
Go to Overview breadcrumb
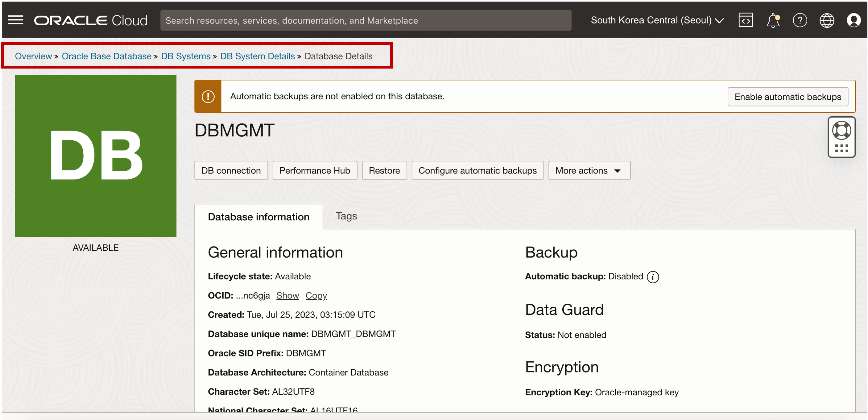pyautogui.click(x=33, y=56)
